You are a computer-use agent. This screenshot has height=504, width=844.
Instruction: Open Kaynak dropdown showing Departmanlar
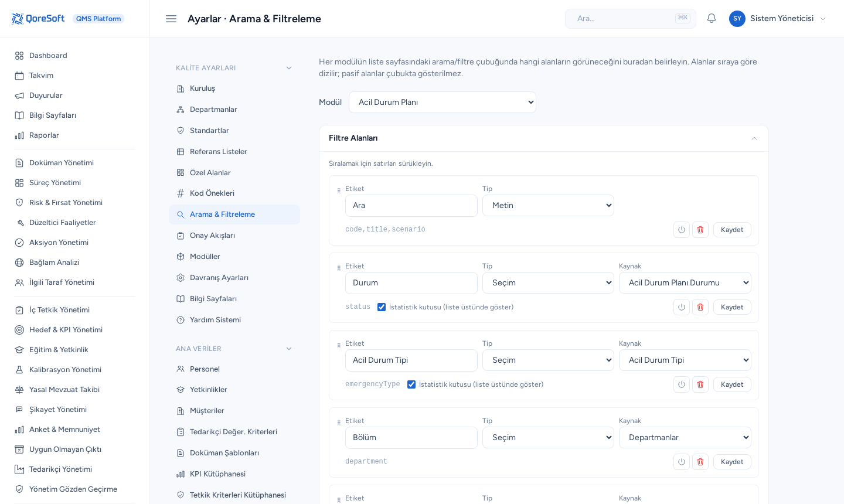tap(685, 437)
